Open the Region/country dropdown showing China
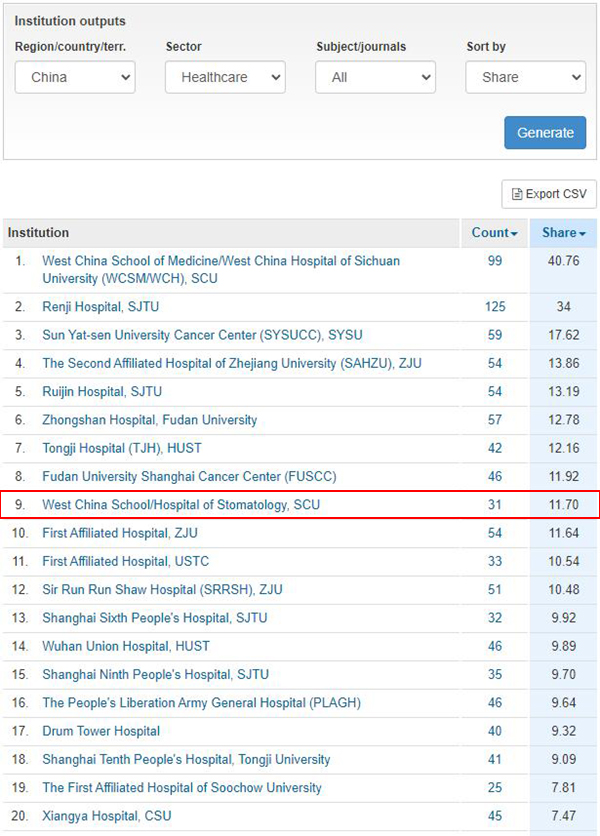This screenshot has width=600, height=836. point(75,77)
